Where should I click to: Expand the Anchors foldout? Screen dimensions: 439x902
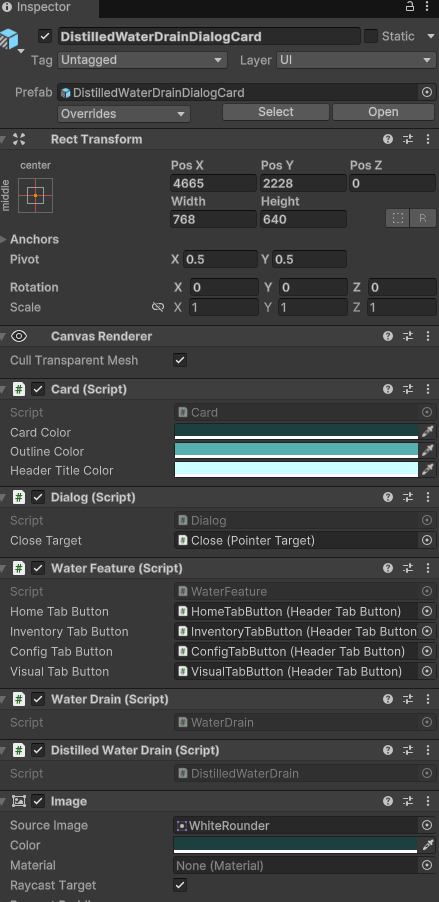point(5,239)
